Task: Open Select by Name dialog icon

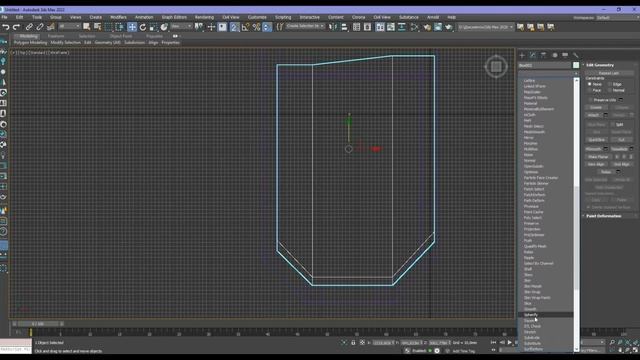Action: pyautogui.click(x=98, y=27)
